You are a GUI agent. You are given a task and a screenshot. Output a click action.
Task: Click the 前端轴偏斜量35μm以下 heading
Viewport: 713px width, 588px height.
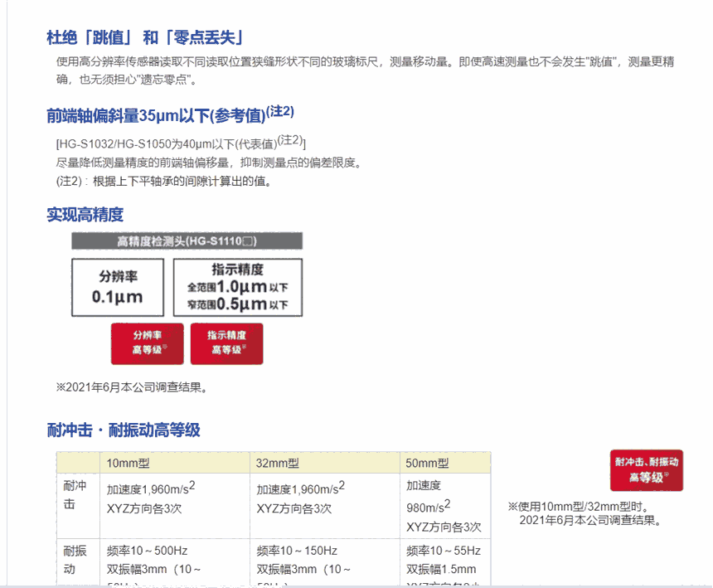(170, 114)
